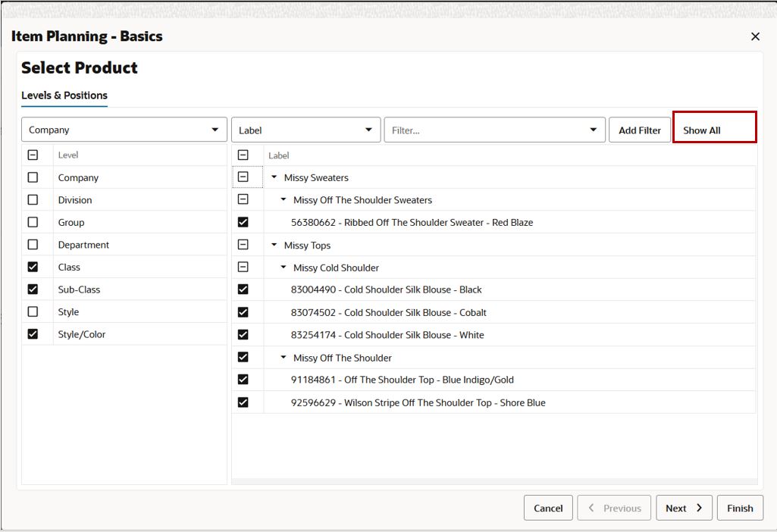The height and width of the screenshot is (532, 777).
Task: Select the Missy Sweaters label text
Action: [x=316, y=177]
